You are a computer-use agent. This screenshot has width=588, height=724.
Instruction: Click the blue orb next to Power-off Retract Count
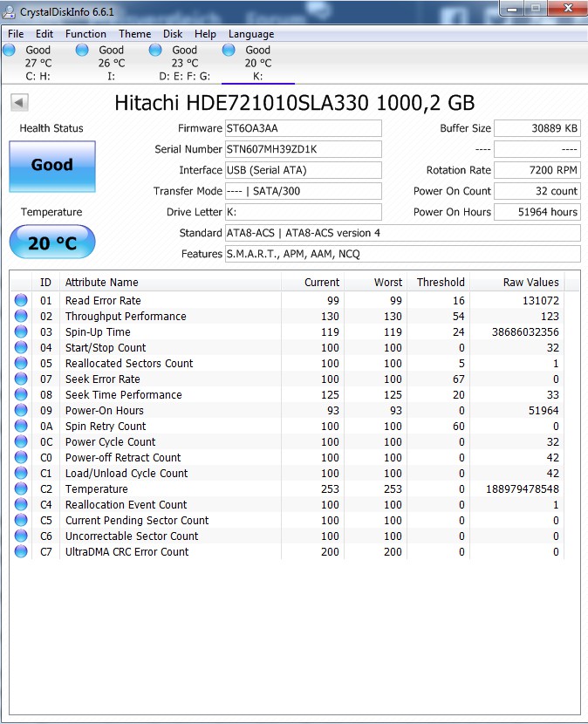(21, 457)
